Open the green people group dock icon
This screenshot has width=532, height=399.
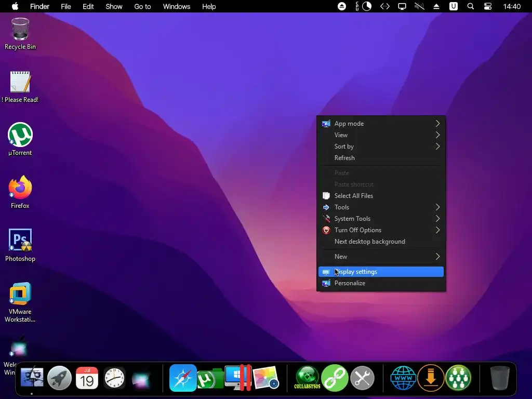[458, 378]
